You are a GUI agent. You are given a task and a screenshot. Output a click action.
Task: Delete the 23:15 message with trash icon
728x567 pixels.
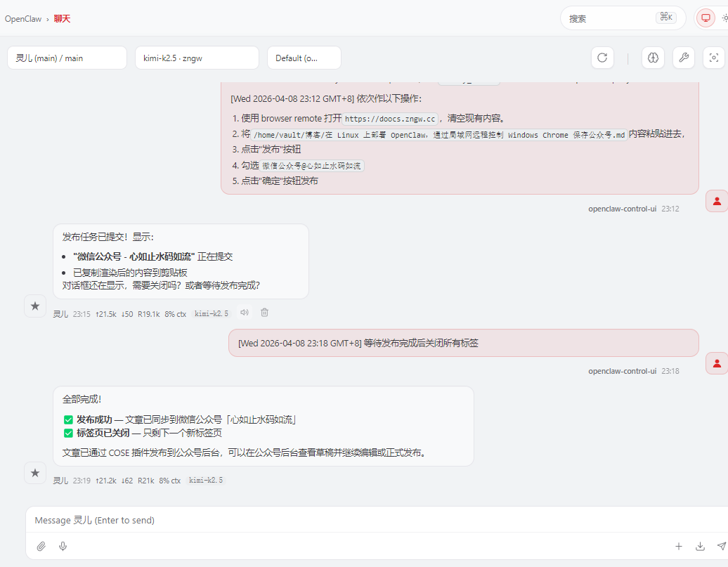265,313
